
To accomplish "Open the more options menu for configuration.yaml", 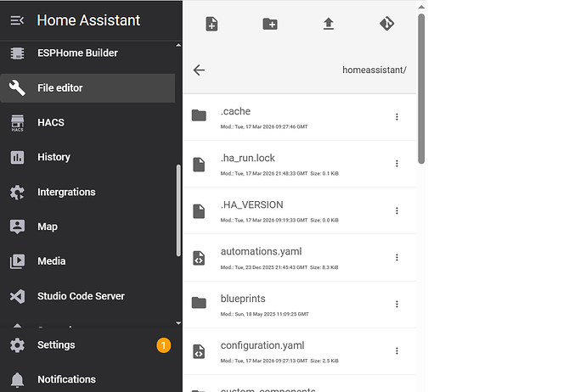I will pyautogui.click(x=397, y=350).
